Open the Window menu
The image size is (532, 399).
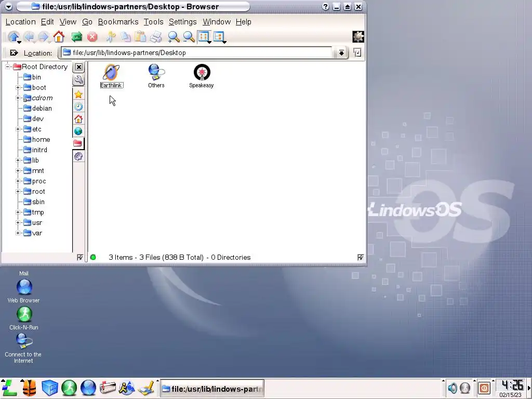217,22
